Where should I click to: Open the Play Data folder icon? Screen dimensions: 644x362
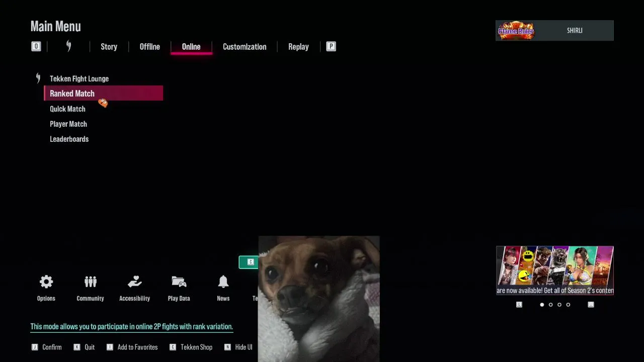179,282
